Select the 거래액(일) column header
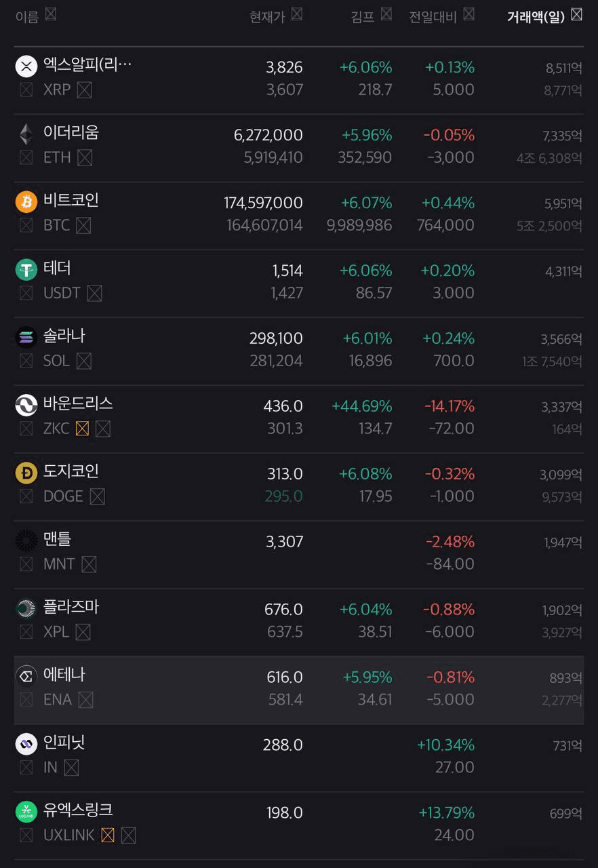Image resolution: width=598 pixels, height=868 pixels. pyautogui.click(x=536, y=17)
